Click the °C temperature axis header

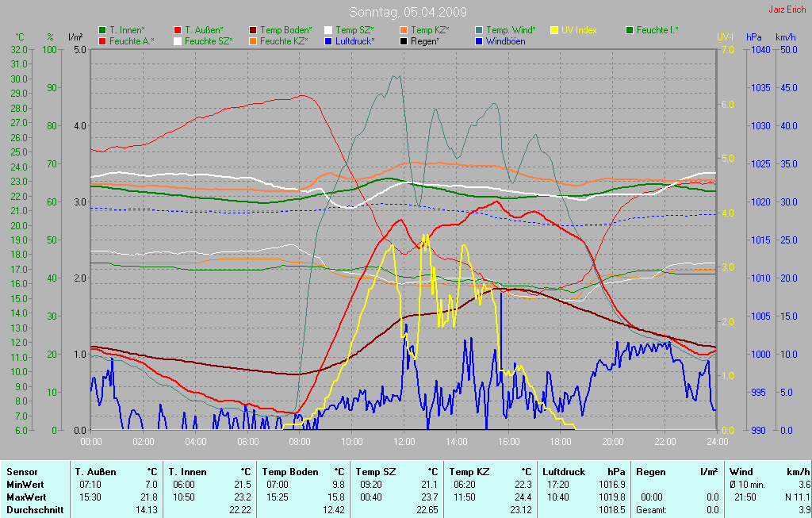point(20,37)
